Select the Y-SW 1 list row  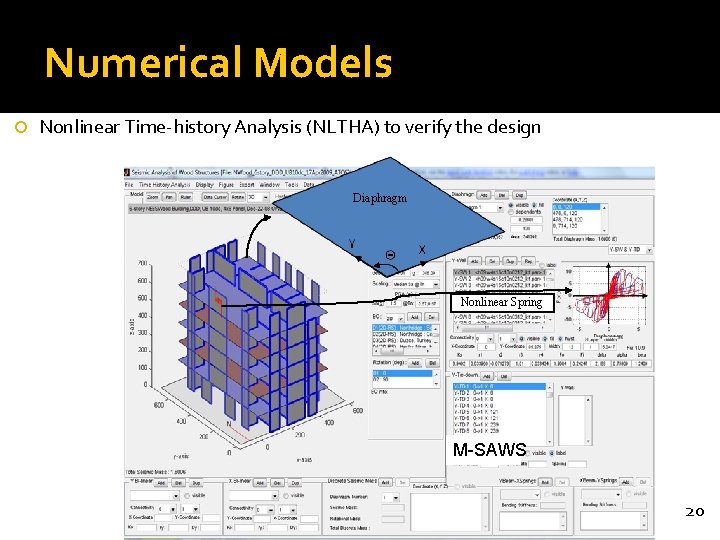click(x=500, y=272)
